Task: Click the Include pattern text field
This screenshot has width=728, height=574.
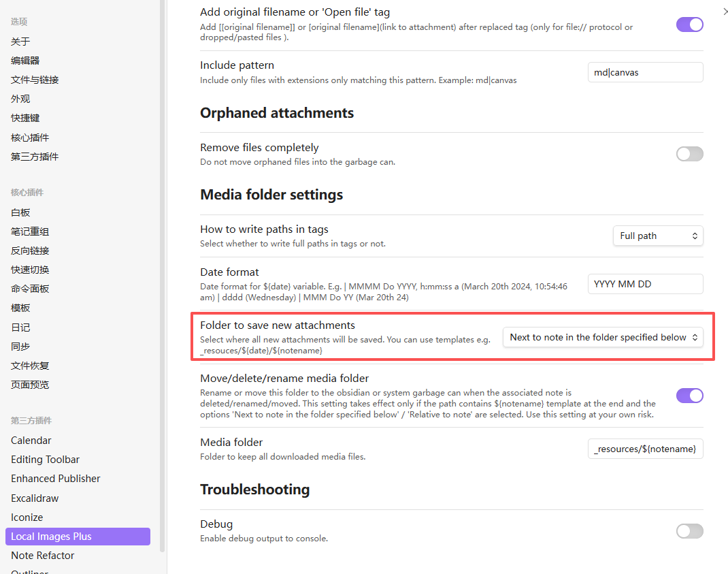Action: [x=645, y=72]
